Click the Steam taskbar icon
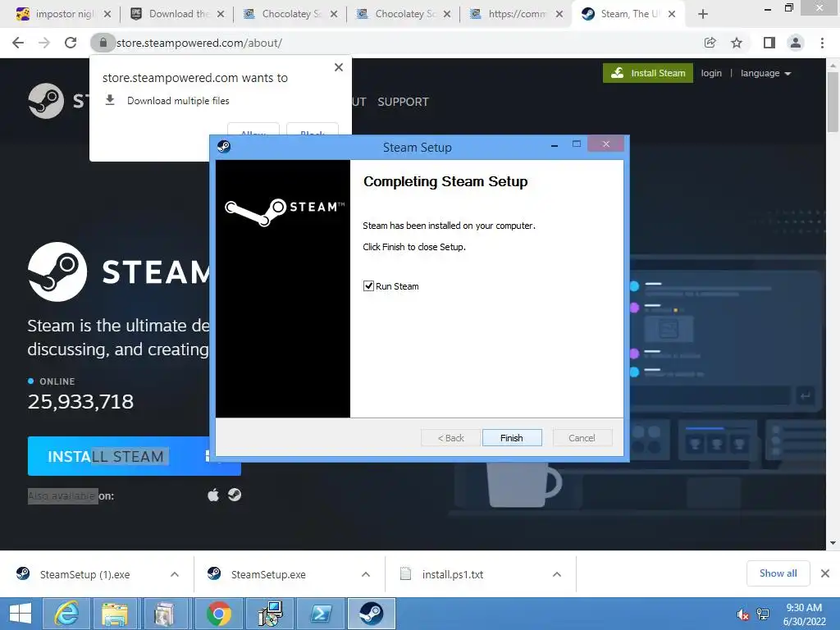Image resolution: width=840 pixels, height=630 pixels. point(372,614)
